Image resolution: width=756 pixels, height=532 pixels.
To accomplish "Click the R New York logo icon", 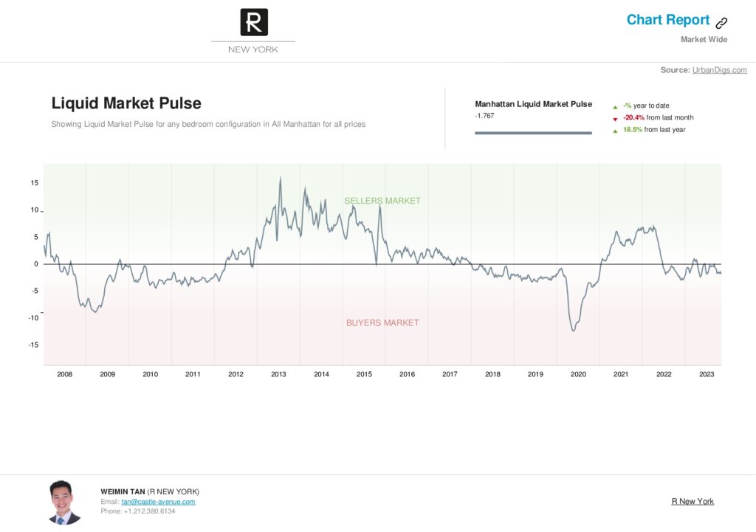I will coord(254,22).
